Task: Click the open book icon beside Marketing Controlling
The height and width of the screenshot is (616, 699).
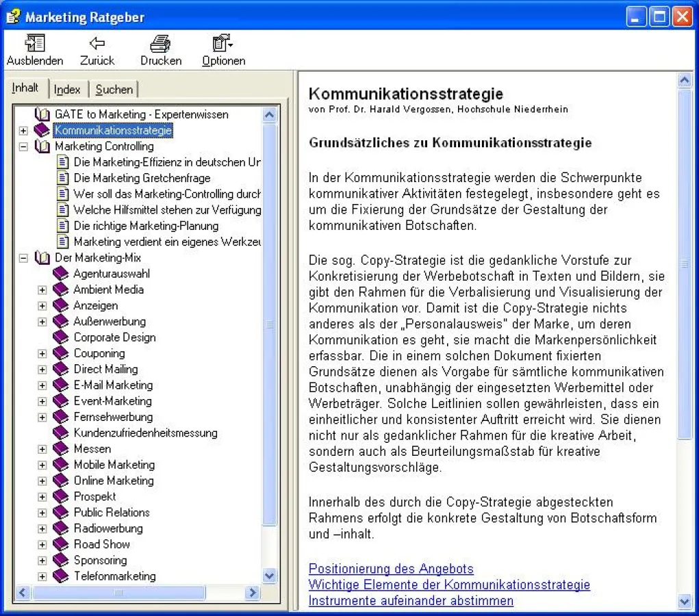Action: (42, 146)
